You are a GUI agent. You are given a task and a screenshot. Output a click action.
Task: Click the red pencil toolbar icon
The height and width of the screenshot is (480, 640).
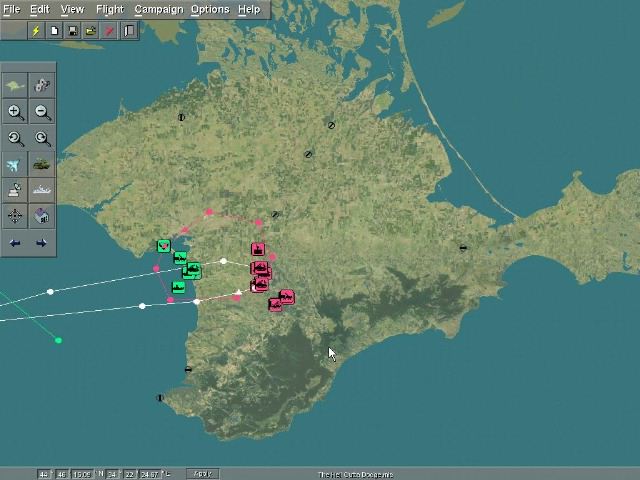coord(110,31)
